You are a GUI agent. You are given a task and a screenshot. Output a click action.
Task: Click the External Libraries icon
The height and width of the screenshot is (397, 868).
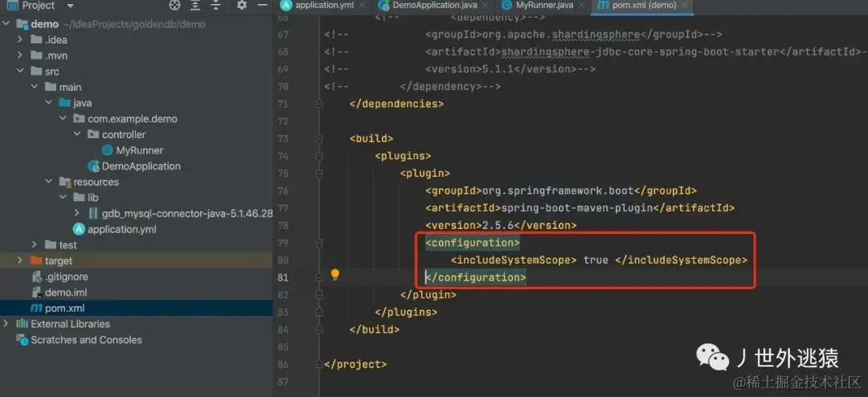coord(23,324)
